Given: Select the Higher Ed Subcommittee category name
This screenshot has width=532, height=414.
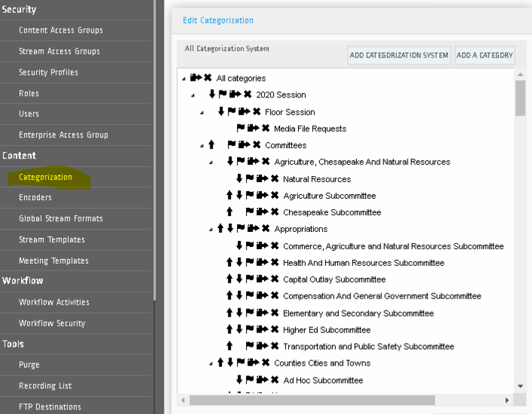Looking at the screenshot, I should click(327, 329).
